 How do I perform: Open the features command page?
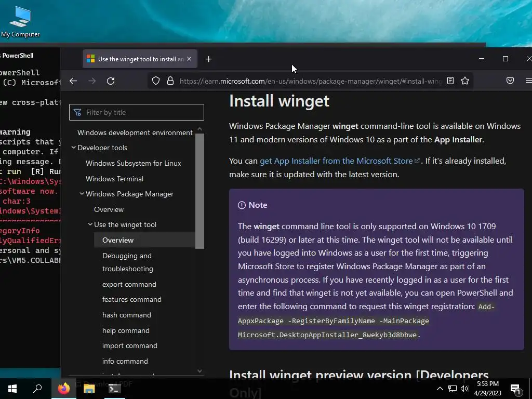click(x=131, y=299)
